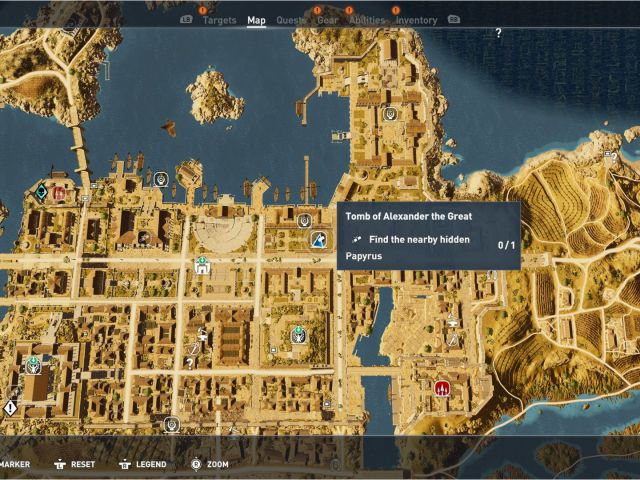Select the viewpoint icon above the tomb marker

tap(304, 221)
